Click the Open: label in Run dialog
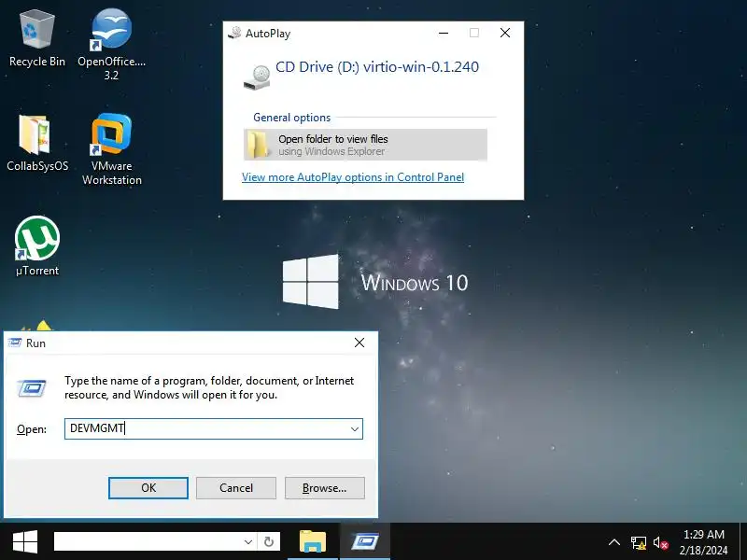 pyautogui.click(x=32, y=429)
